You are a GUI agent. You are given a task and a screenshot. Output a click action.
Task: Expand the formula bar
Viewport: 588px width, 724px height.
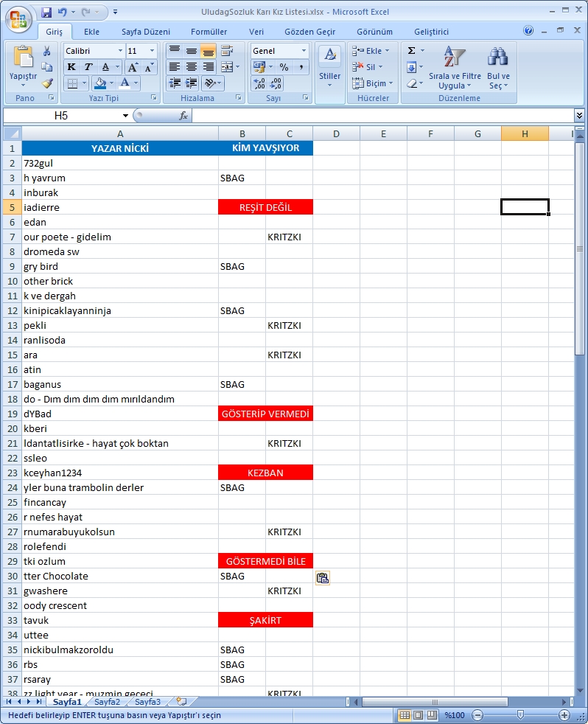(x=580, y=115)
